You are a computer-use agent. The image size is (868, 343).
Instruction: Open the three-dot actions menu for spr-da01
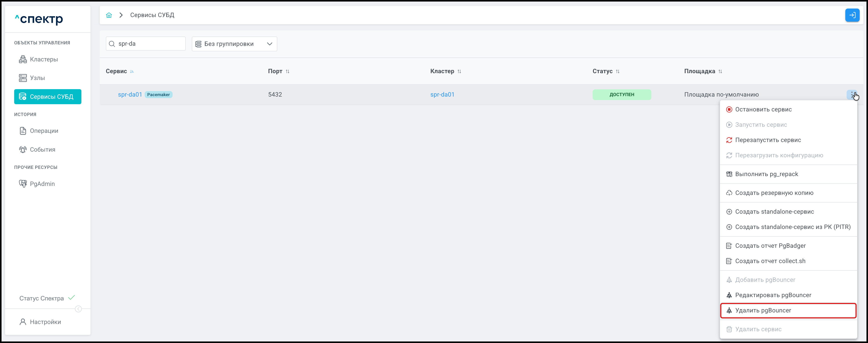tap(851, 94)
